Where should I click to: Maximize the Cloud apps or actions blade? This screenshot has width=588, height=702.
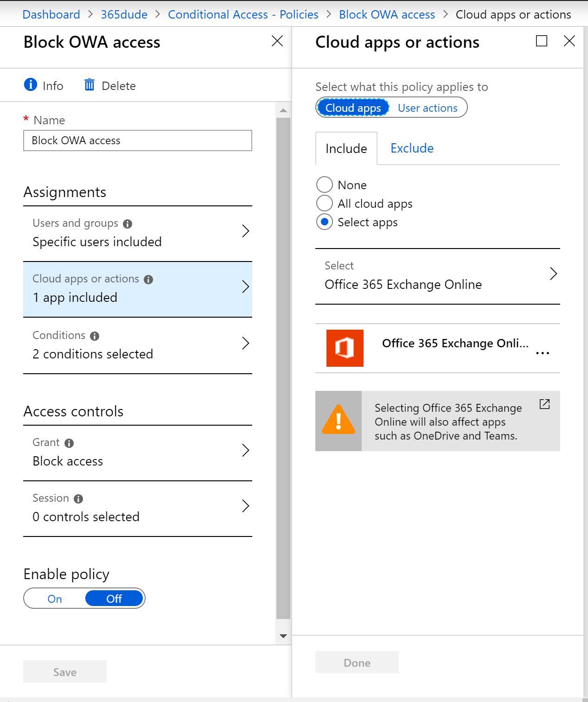point(541,41)
